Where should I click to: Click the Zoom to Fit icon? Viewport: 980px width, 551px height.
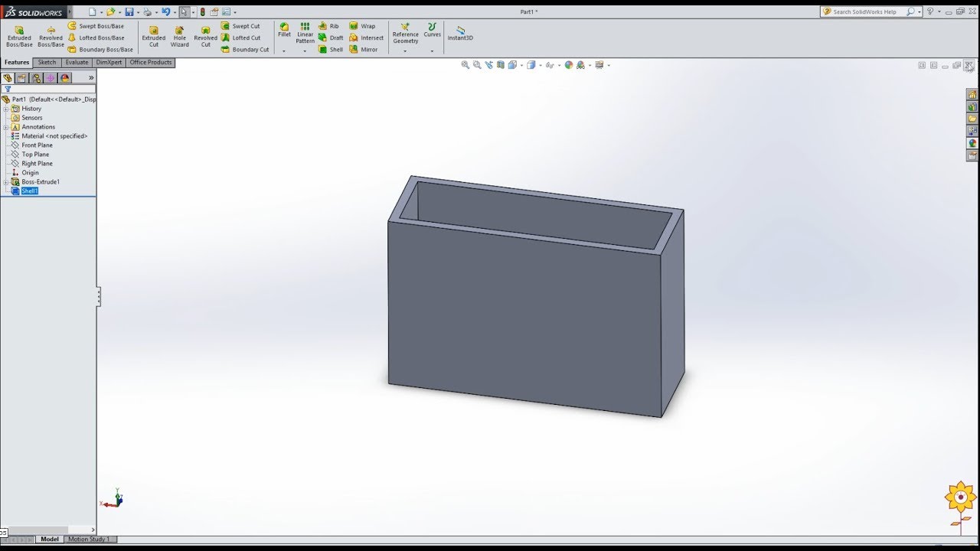pos(465,65)
